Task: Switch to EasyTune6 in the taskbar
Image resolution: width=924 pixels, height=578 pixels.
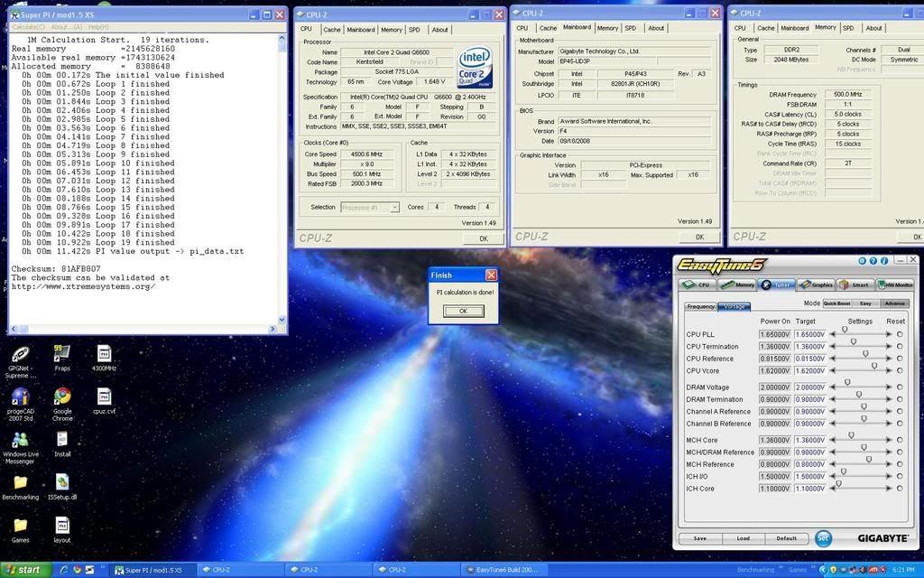Action: (x=504, y=570)
